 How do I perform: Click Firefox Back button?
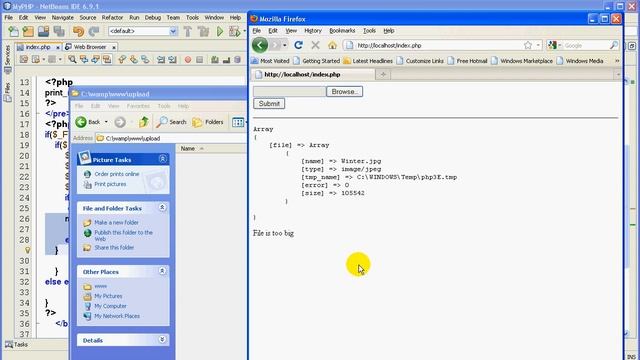click(x=260, y=45)
